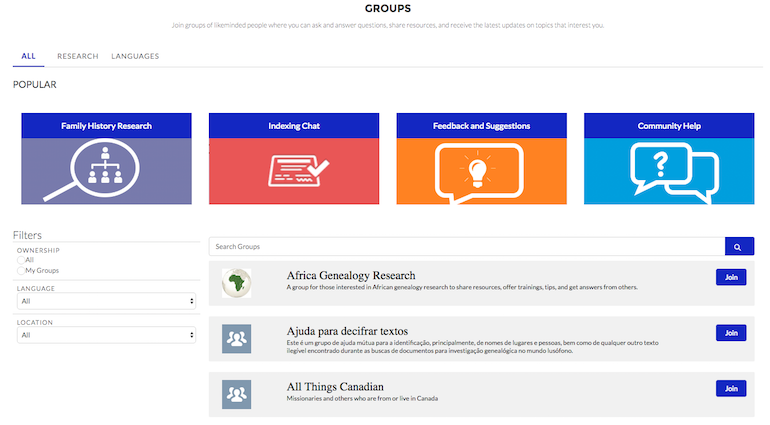The image size is (770, 425).
Task: Expand the Location filter dropdown
Action: [x=106, y=335]
